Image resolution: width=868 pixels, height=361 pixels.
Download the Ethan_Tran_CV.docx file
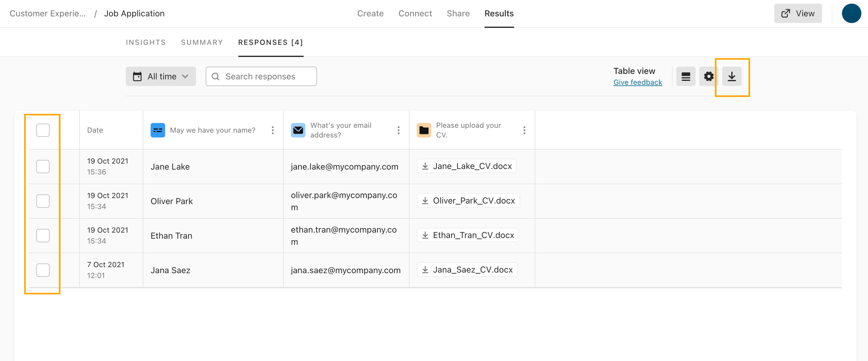(467, 235)
